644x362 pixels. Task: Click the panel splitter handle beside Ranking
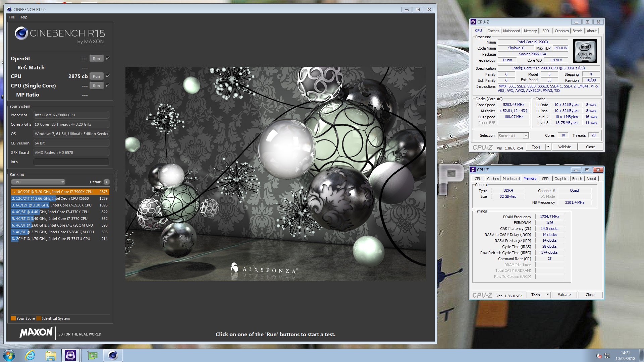point(116,181)
